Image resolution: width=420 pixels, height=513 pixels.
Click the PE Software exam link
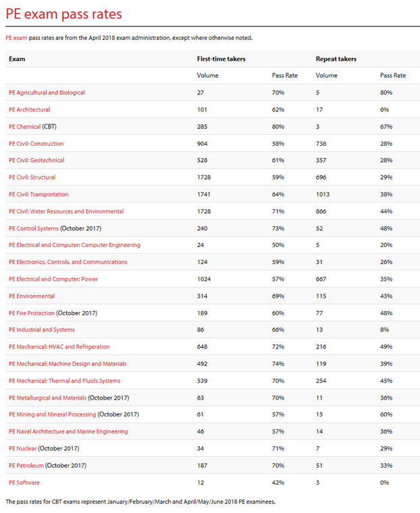tap(23, 483)
